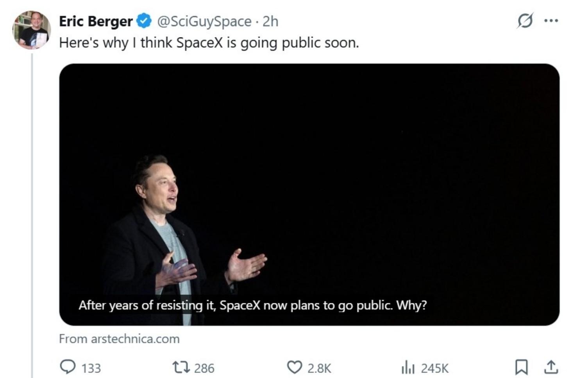
Task: Bookmark this tweet with the bookmark icon
Action: pyautogui.click(x=522, y=367)
